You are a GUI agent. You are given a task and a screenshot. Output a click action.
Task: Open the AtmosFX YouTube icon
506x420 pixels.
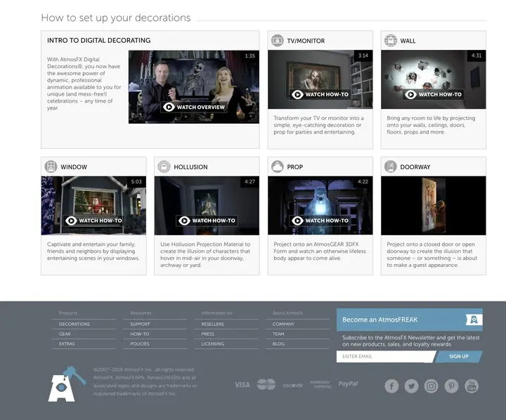(472, 386)
